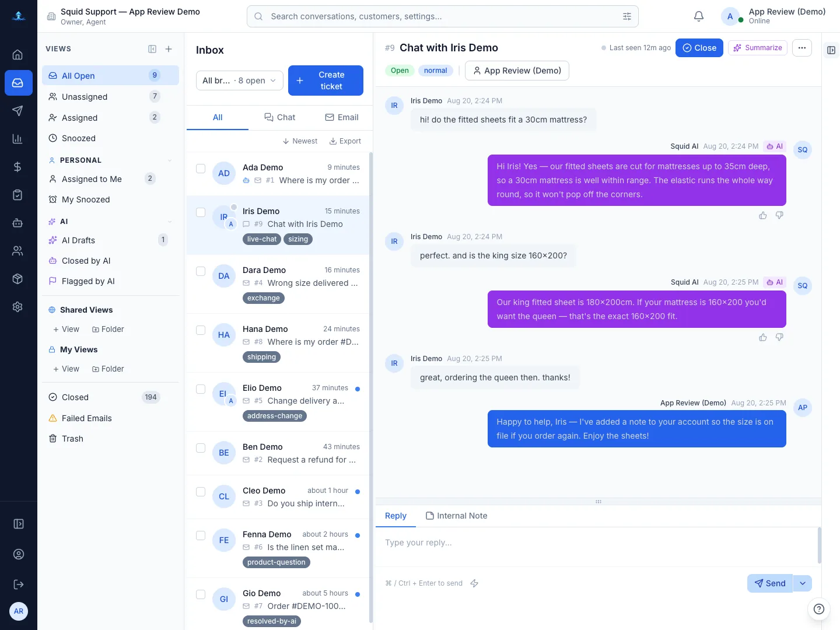
Task: Select the Ada Demo conversation checkbox
Action: coord(201,169)
